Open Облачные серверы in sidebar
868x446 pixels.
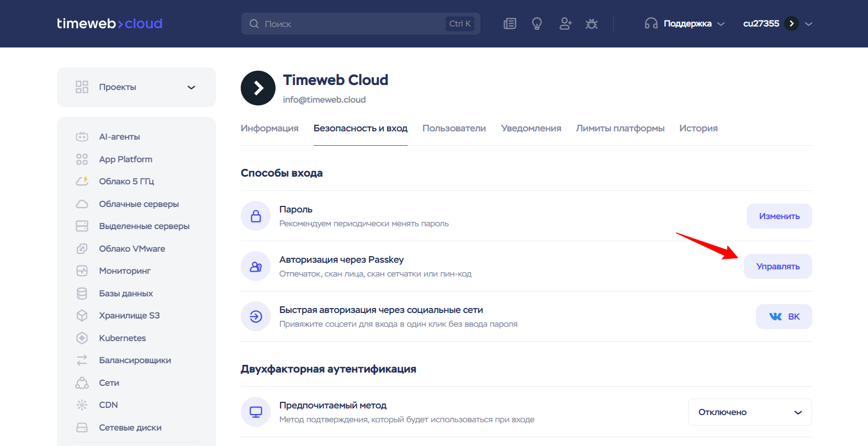(x=139, y=204)
